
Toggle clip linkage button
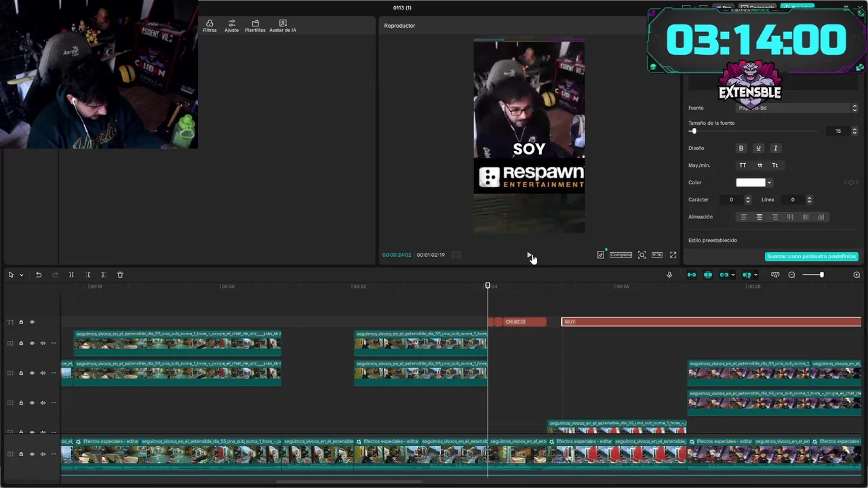point(724,274)
